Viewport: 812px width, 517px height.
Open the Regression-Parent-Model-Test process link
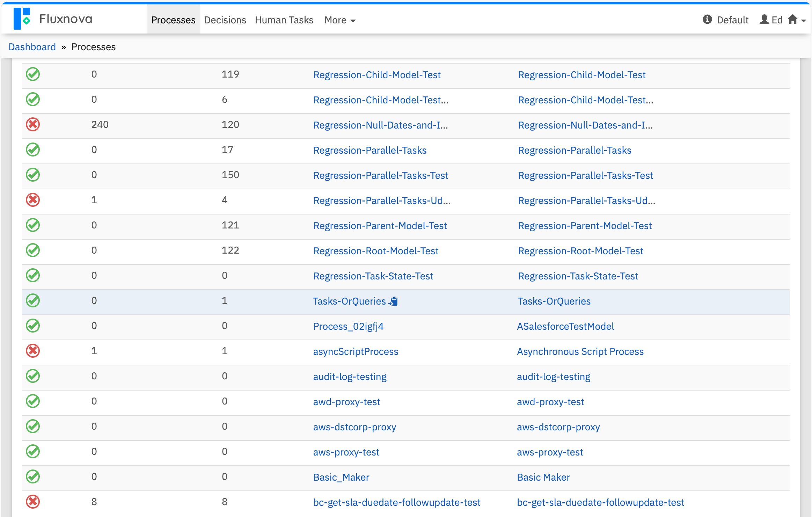pyautogui.click(x=380, y=226)
